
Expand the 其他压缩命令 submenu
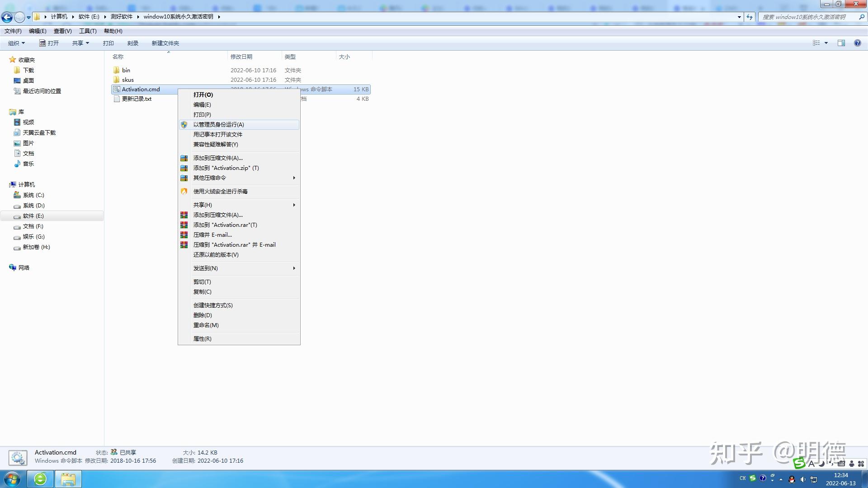click(239, 178)
